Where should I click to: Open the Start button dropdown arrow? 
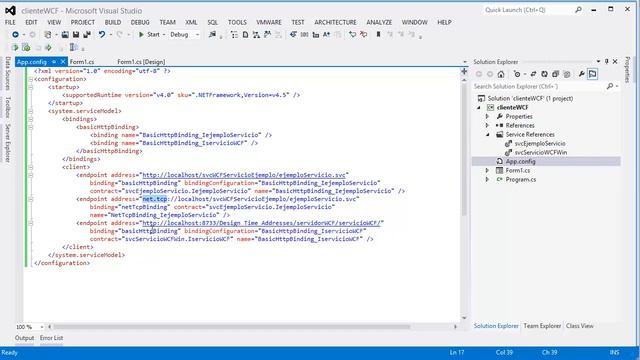164,35
